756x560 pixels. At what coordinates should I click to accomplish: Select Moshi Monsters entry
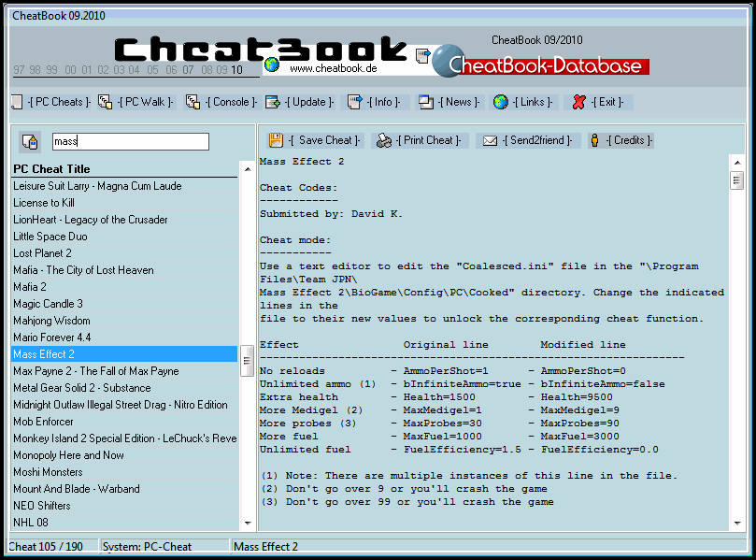pyautogui.click(x=124, y=472)
